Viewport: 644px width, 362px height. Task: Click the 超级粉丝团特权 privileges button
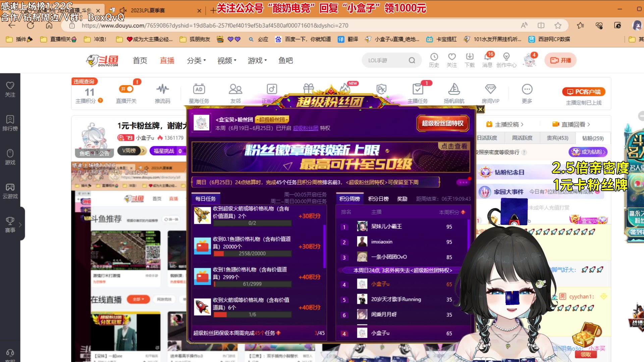pos(442,123)
